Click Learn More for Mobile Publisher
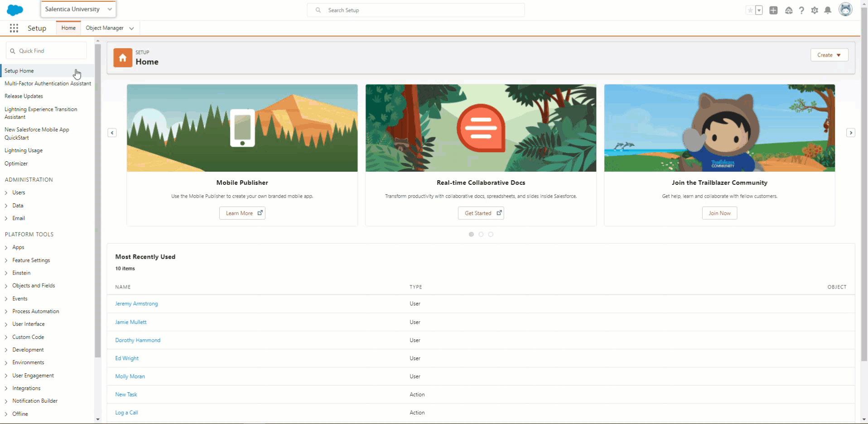 pyautogui.click(x=242, y=213)
